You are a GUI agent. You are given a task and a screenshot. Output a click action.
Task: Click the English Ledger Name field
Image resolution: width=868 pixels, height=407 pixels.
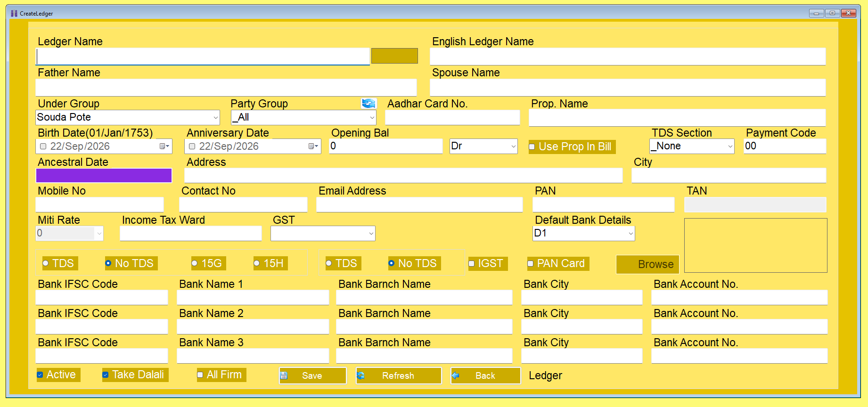click(x=628, y=57)
